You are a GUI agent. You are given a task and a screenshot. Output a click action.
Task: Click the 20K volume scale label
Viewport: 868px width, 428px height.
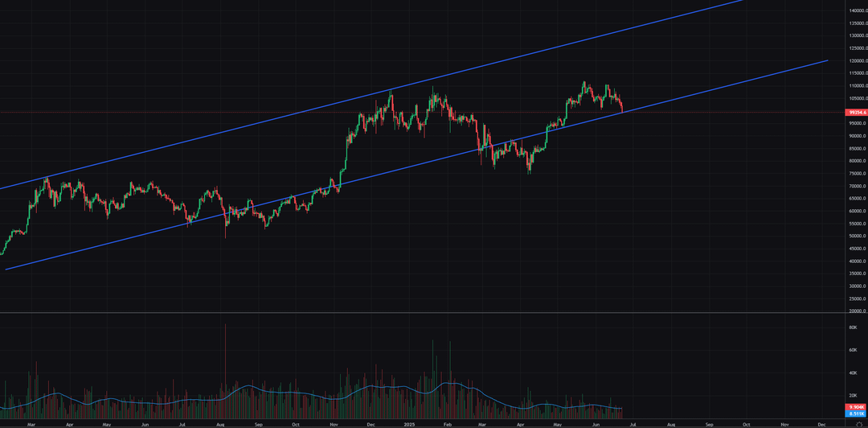point(854,396)
